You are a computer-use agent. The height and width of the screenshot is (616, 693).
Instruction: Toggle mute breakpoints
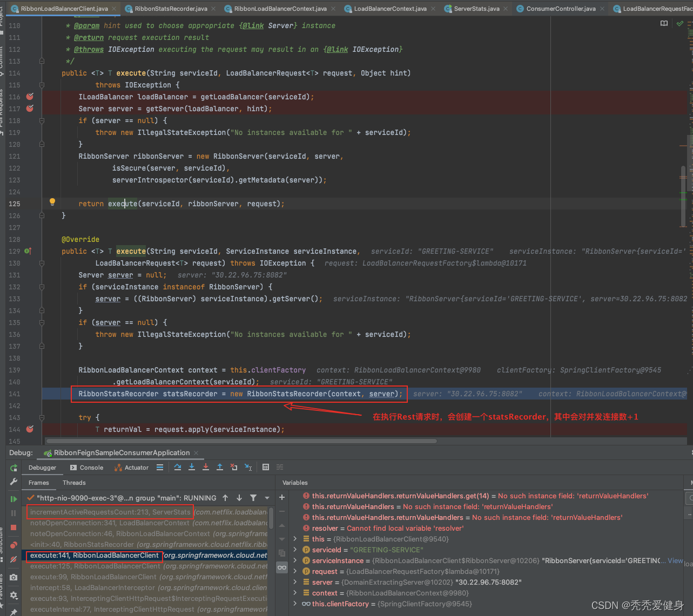pyautogui.click(x=14, y=559)
